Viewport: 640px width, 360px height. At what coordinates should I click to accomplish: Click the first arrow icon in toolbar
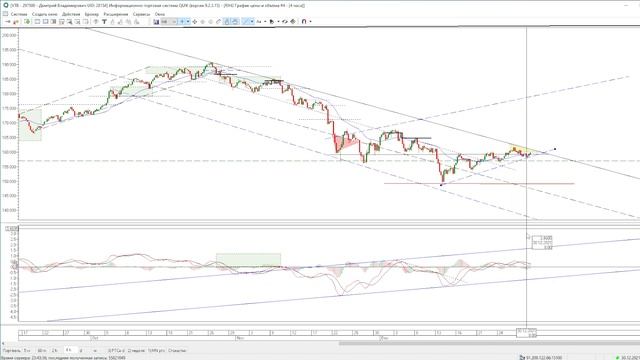tap(8, 21)
